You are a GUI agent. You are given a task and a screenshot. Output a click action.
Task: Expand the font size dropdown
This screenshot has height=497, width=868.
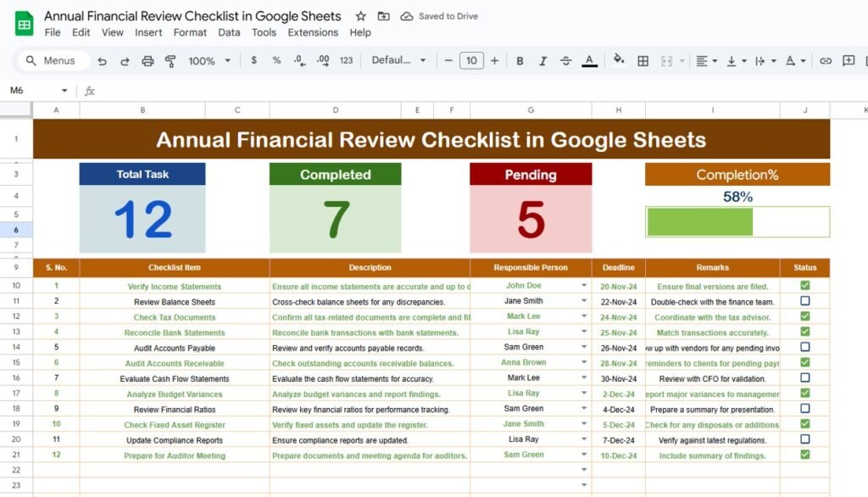pyautogui.click(x=471, y=60)
